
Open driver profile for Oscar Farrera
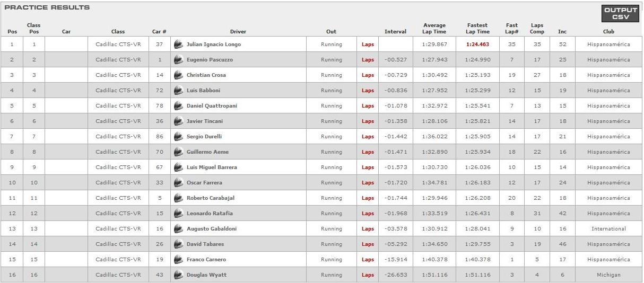tap(204, 183)
